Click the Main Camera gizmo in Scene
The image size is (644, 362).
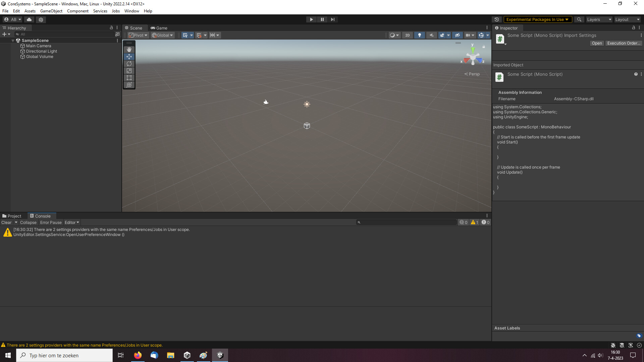pyautogui.click(x=266, y=102)
